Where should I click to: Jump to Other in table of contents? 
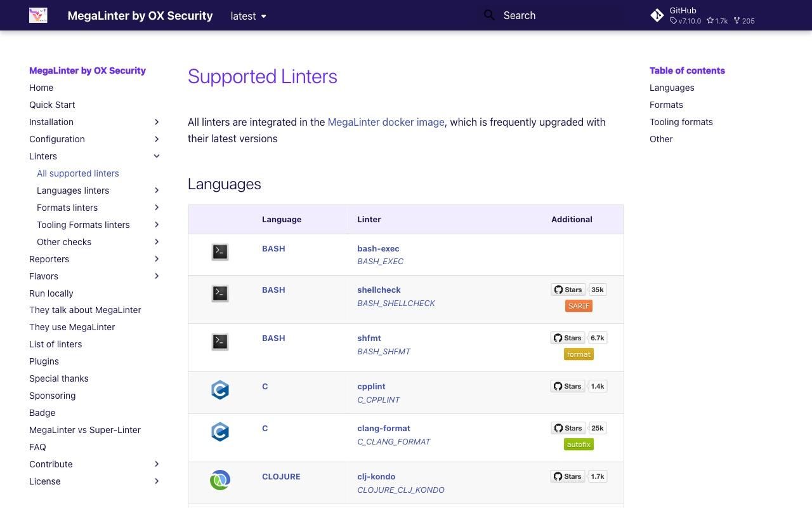[x=661, y=139]
